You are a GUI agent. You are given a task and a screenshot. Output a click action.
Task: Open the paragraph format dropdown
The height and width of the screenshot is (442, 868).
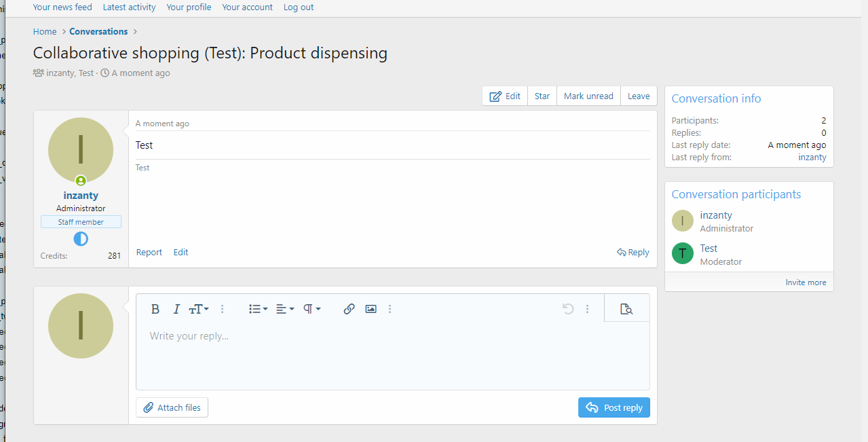[312, 309]
